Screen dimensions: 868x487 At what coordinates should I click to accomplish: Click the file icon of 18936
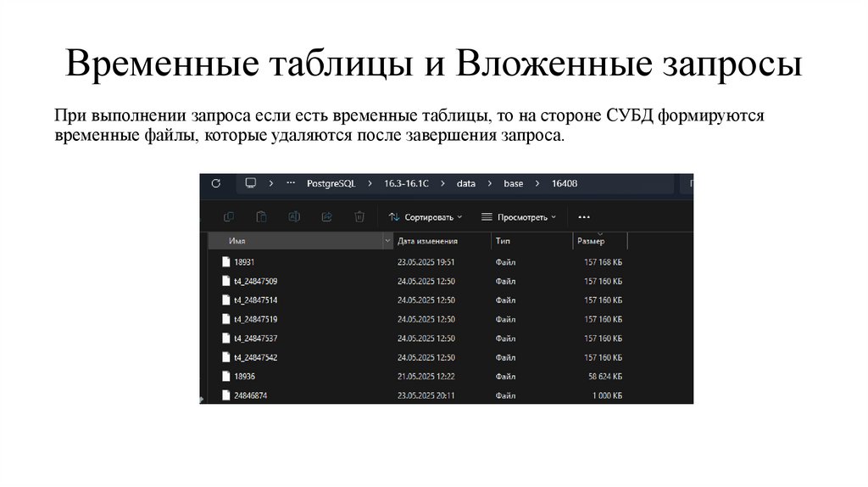click(x=225, y=376)
